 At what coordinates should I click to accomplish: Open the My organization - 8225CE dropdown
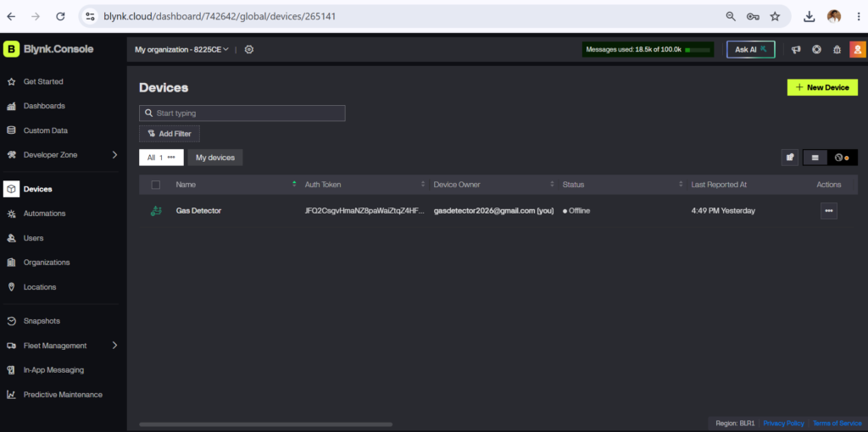tap(182, 49)
